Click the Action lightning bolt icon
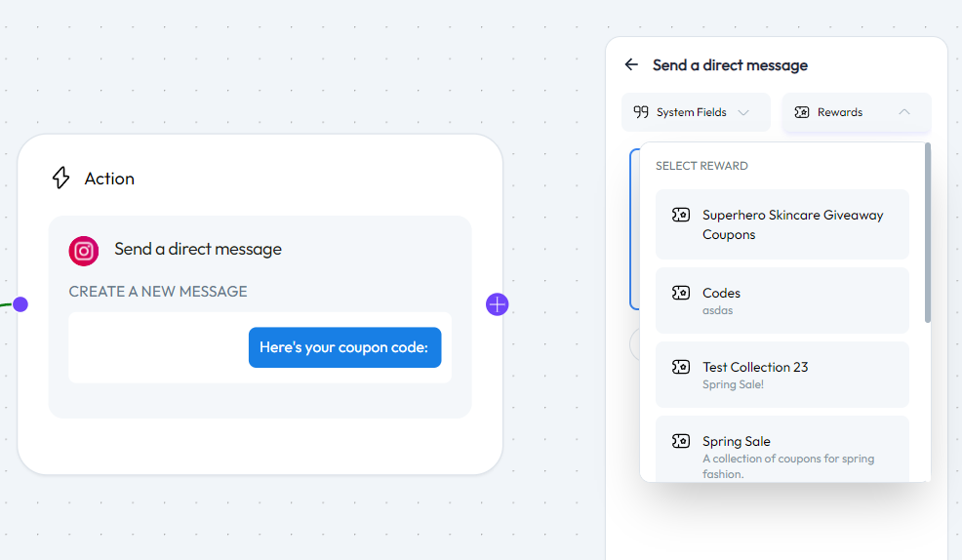This screenshot has height=560, width=962. click(60, 178)
